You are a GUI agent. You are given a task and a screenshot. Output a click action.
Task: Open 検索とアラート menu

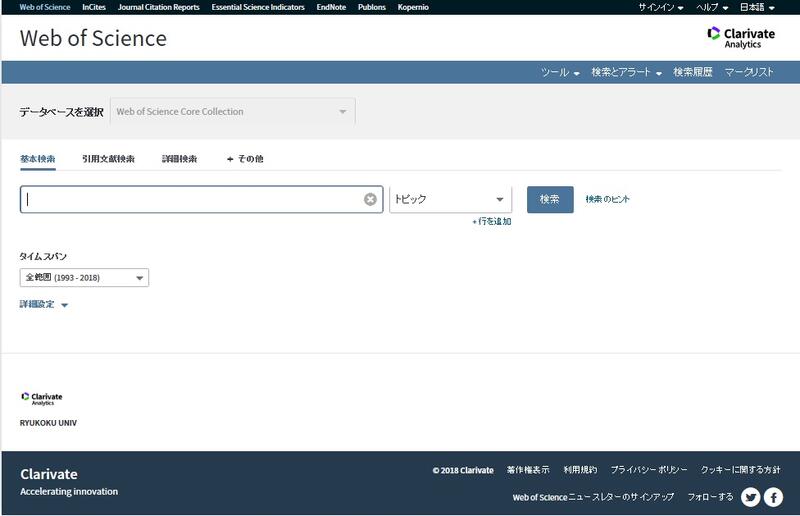pyautogui.click(x=626, y=72)
